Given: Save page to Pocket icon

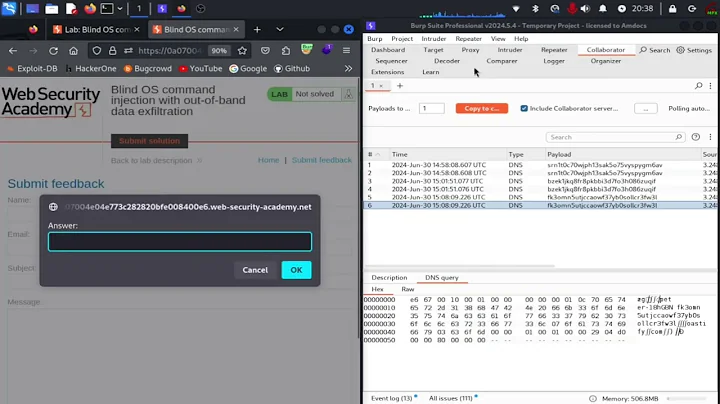Looking at the screenshot, I should (265, 50).
